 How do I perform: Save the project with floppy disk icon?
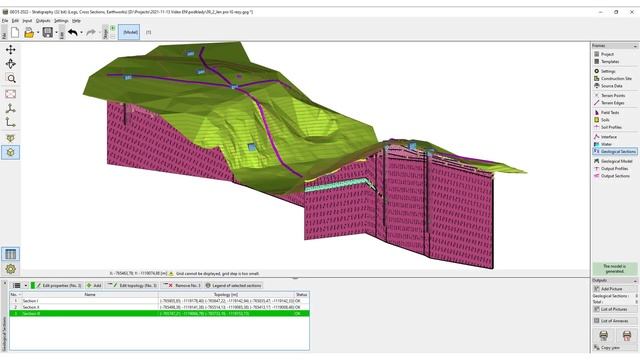[48, 32]
